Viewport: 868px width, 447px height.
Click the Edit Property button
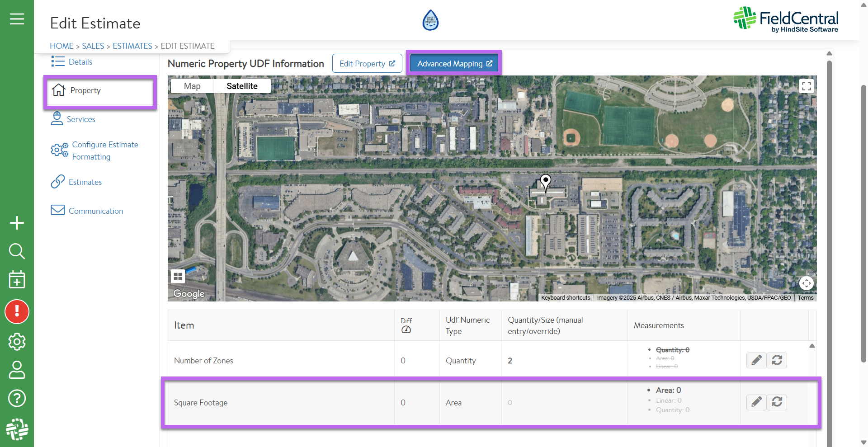coord(367,64)
